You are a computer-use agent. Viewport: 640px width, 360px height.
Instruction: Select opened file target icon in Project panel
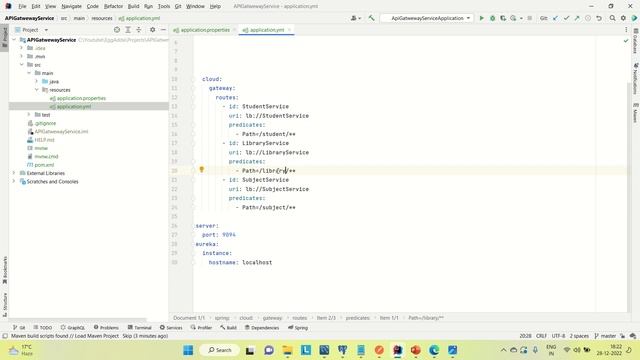coord(117,30)
